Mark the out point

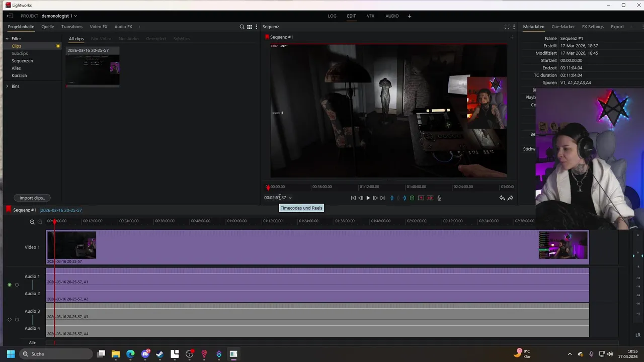point(404,198)
